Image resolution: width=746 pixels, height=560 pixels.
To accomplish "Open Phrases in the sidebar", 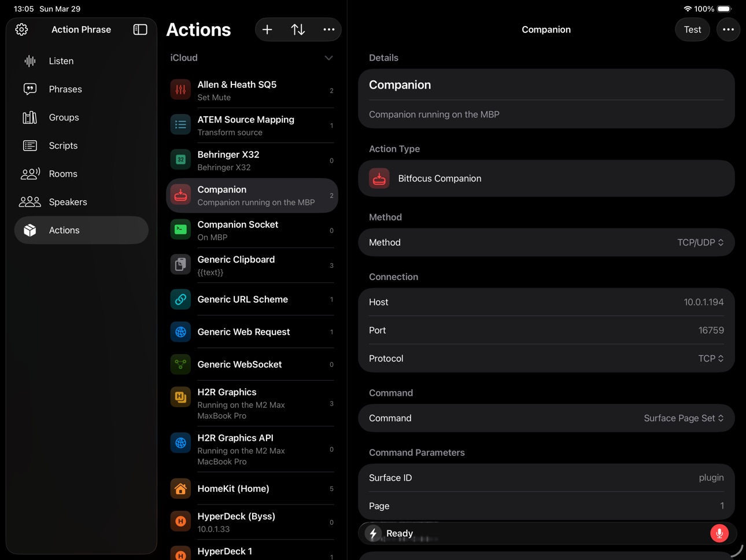I will pos(82,89).
